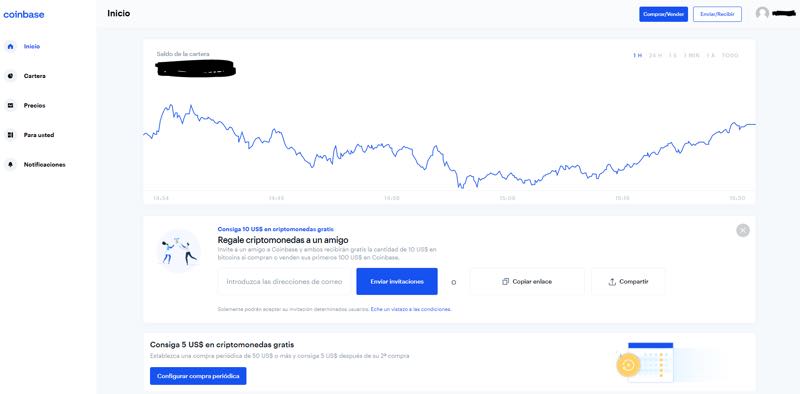Screen dimensions: 800x394
Task: Open the Para usted grid icon
Action: pos(10,135)
